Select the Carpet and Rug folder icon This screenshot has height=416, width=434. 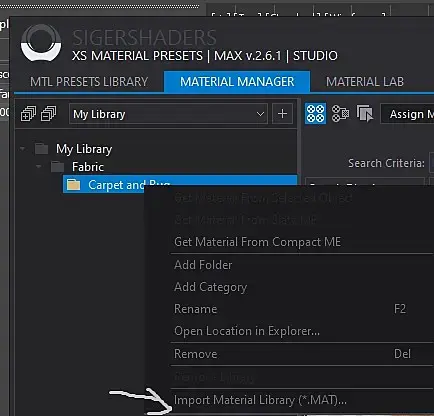coord(73,184)
